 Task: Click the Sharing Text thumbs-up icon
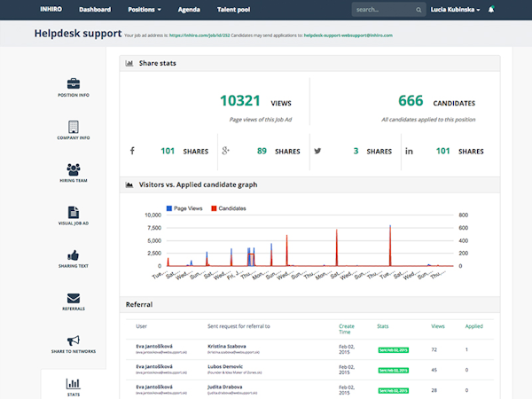tap(74, 254)
